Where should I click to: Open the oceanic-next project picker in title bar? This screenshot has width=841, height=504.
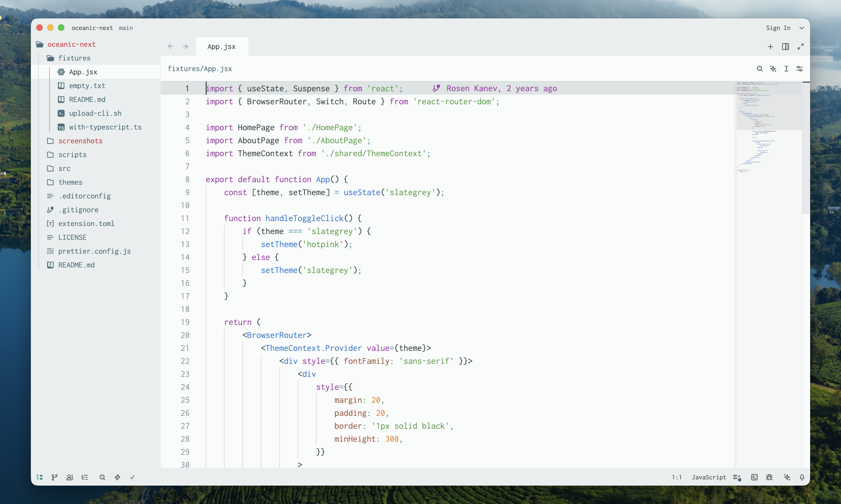pos(92,28)
